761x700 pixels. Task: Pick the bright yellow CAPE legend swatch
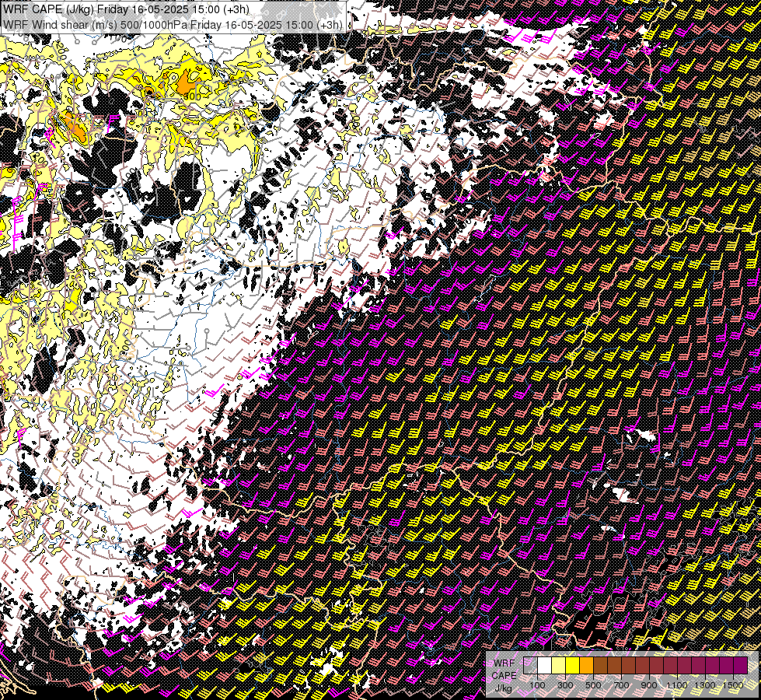click(573, 666)
